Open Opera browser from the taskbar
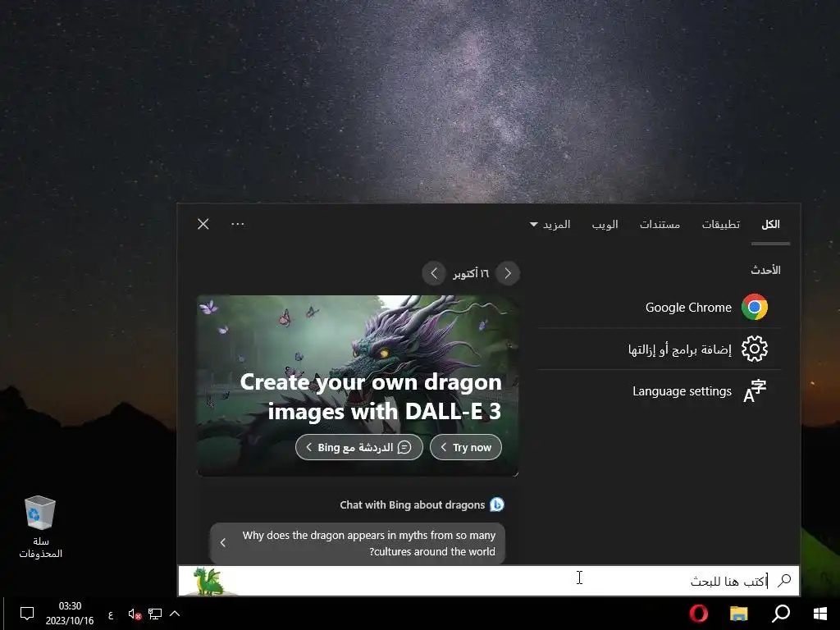840x630 pixels. coord(699,614)
